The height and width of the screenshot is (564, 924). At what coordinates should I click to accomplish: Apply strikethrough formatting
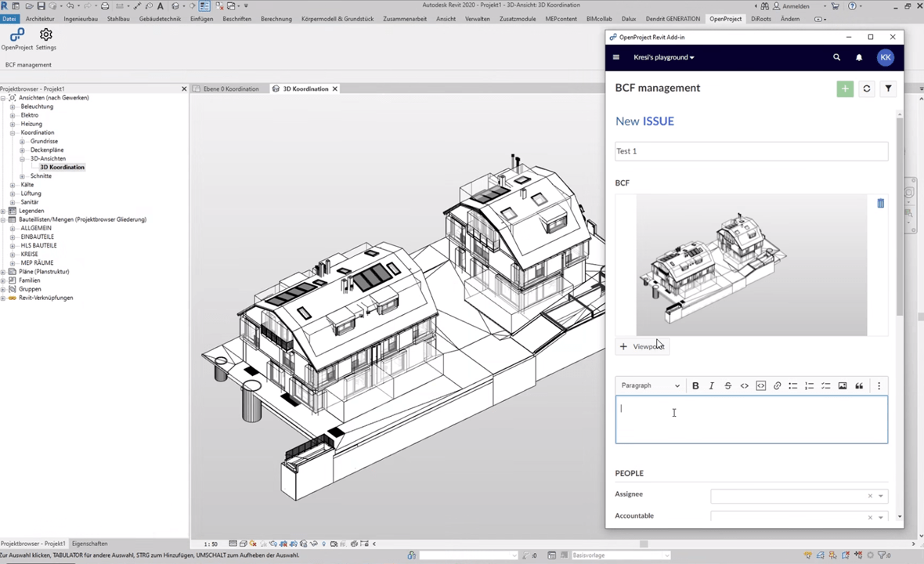point(727,385)
